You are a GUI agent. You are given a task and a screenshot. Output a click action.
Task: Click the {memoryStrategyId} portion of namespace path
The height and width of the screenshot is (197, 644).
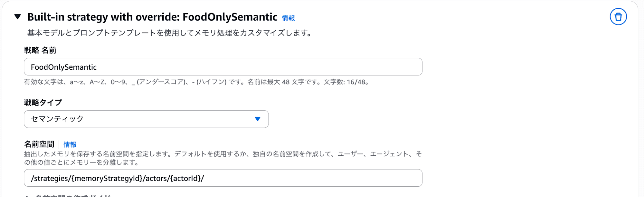[107, 178]
